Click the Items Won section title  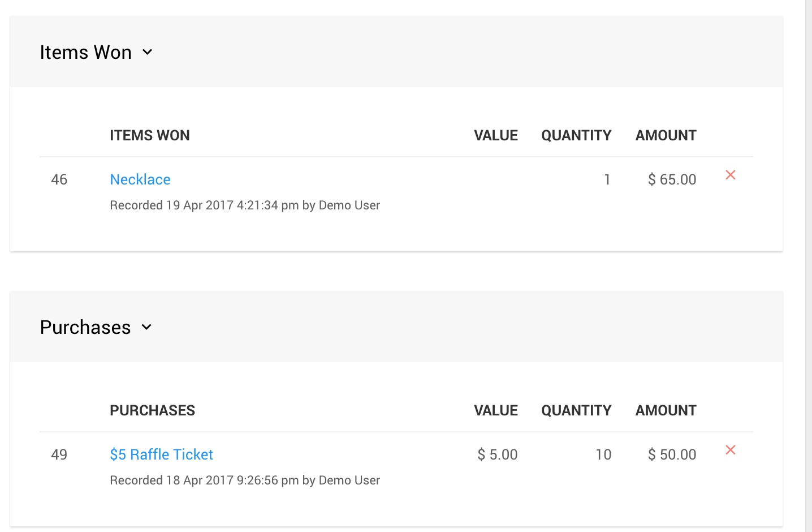(x=85, y=52)
